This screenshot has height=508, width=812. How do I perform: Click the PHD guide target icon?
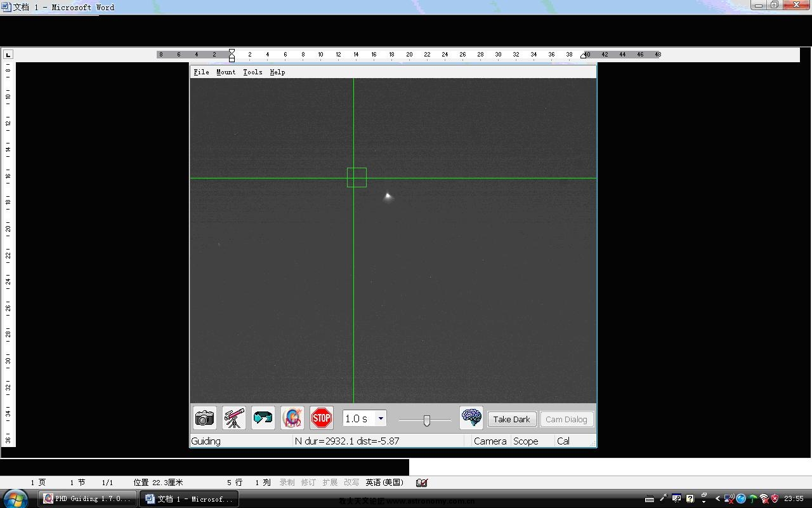coord(292,418)
